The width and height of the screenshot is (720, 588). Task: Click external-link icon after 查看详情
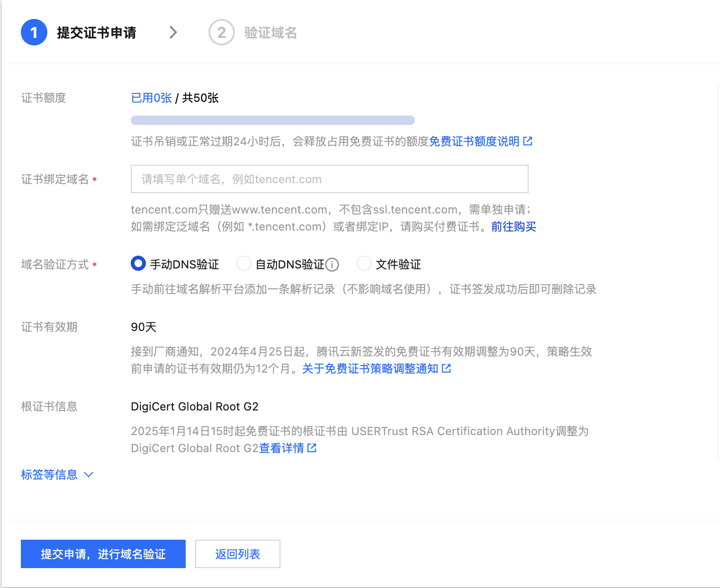pos(312,448)
